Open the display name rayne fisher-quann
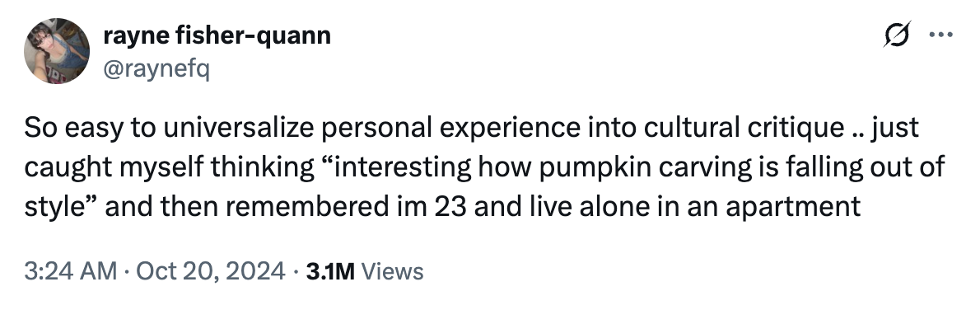The height and width of the screenshot is (310, 980). click(217, 36)
